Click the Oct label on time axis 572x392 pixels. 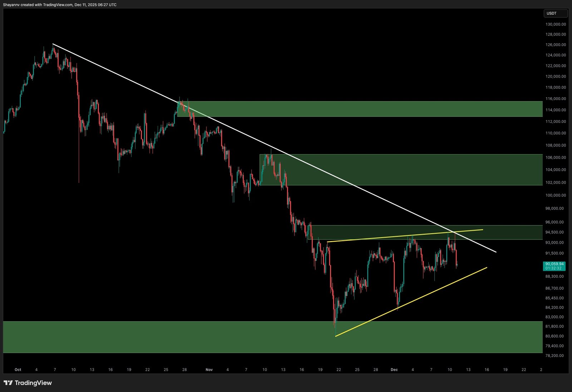(18, 369)
